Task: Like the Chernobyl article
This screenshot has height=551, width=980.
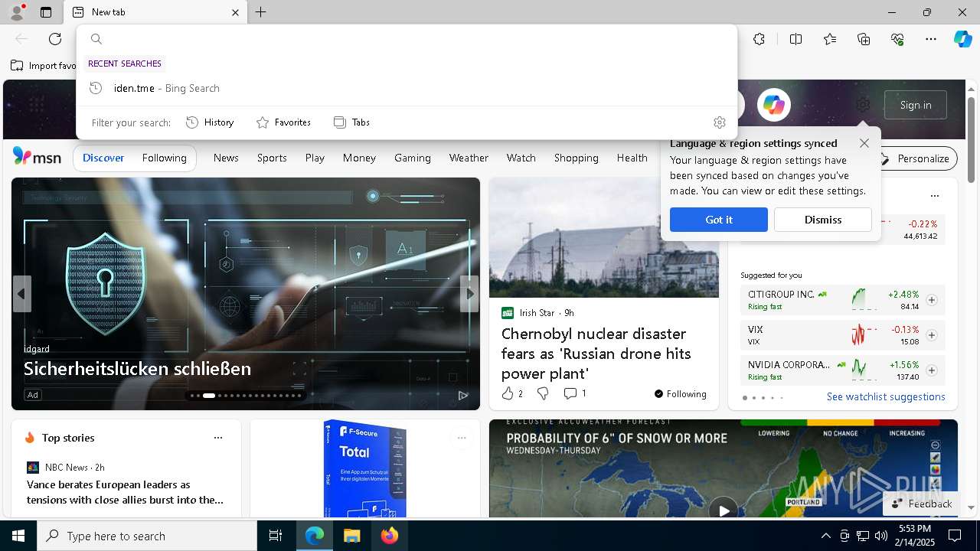Action: pyautogui.click(x=512, y=393)
